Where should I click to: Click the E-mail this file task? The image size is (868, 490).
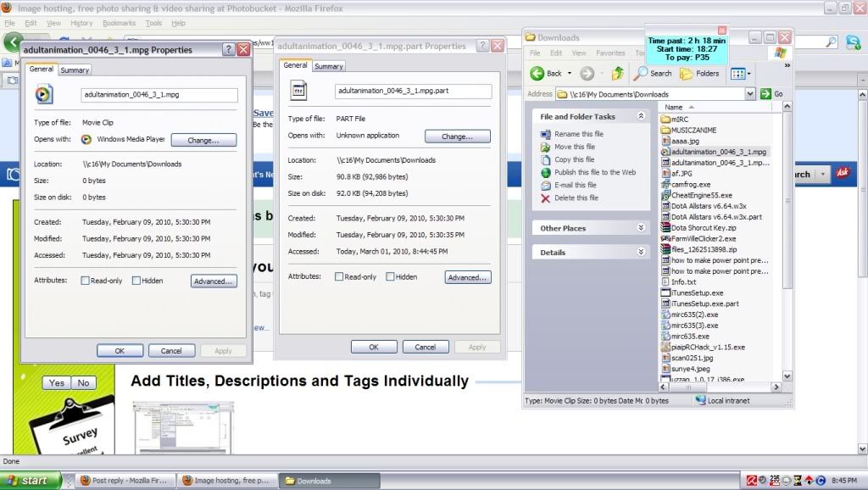click(576, 185)
